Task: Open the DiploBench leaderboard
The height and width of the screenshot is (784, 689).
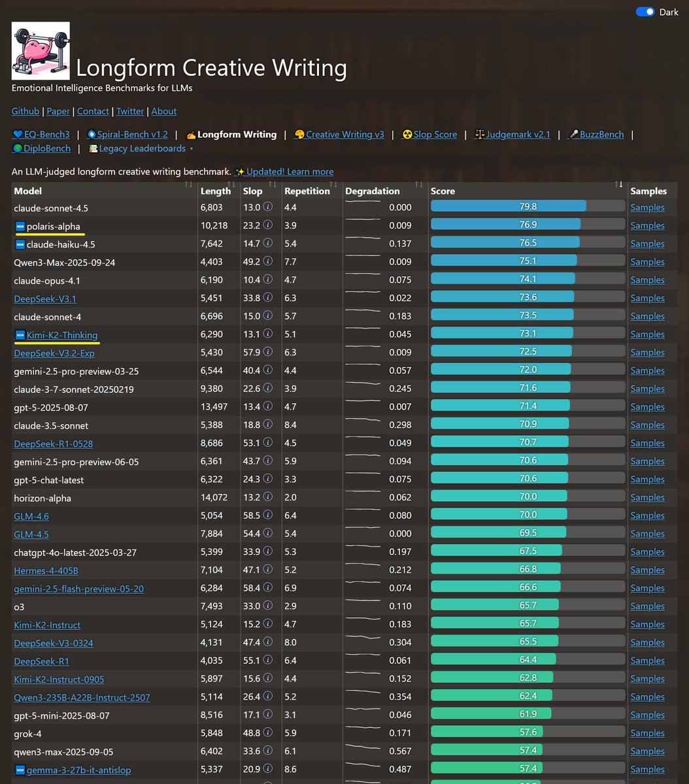Action: 41,148
